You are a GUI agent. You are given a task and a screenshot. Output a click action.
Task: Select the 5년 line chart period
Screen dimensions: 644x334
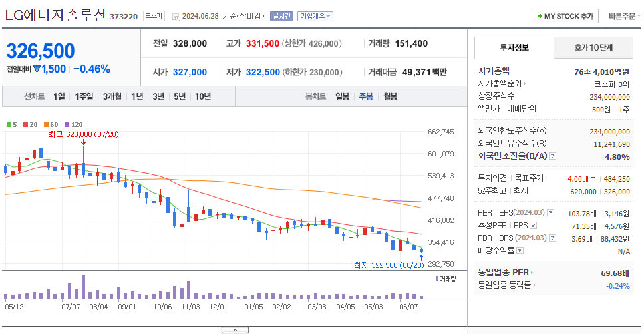(x=180, y=97)
